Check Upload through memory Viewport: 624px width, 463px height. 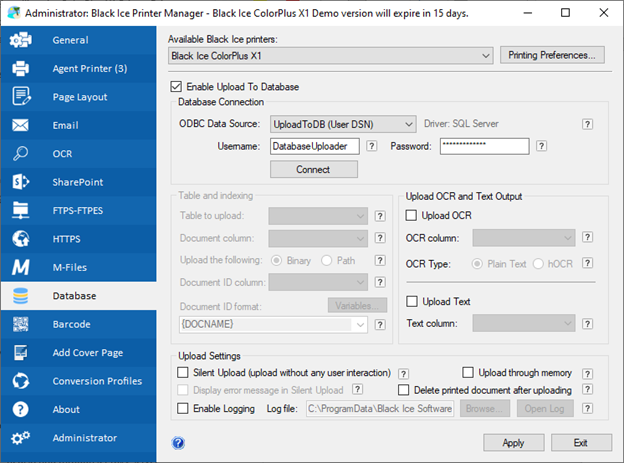point(468,373)
